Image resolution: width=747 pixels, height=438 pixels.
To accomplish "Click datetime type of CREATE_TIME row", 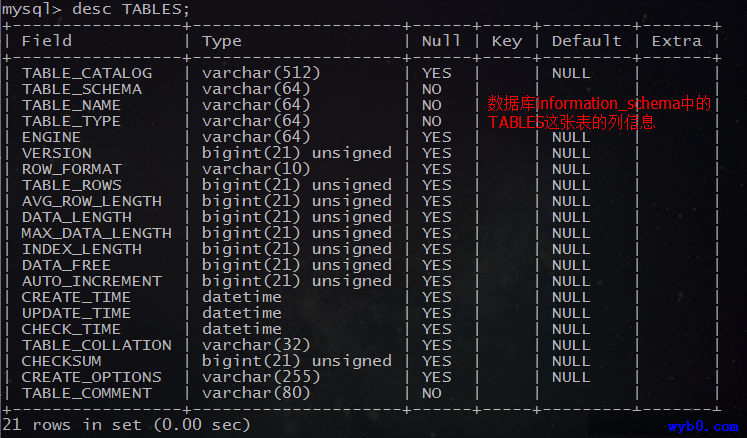I will (x=242, y=297).
